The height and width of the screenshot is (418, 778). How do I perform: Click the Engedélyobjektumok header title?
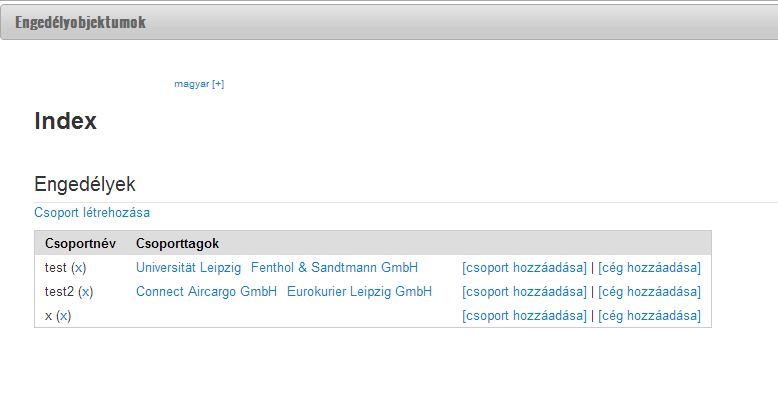[x=80, y=22]
